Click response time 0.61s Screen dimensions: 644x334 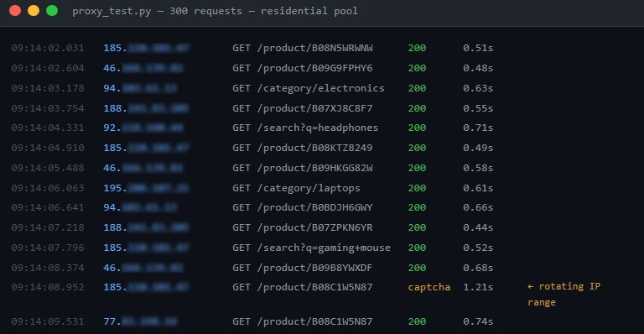click(478, 188)
